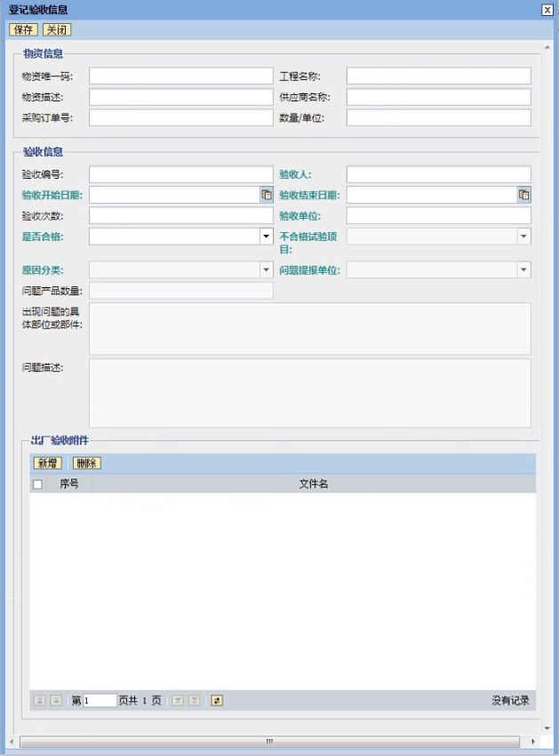The height and width of the screenshot is (756, 559).
Task: Expand the 是否合格 dropdown
Action: pos(266,237)
